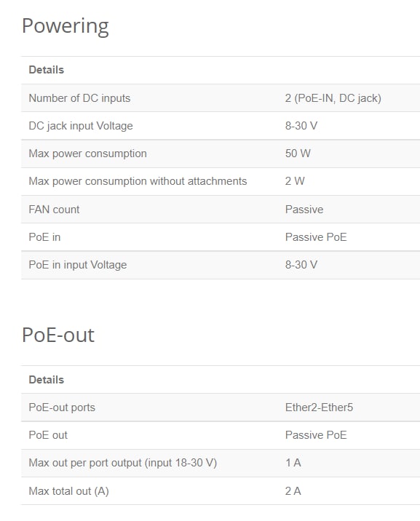Select 'Max power consumption without attachments' label

point(138,181)
